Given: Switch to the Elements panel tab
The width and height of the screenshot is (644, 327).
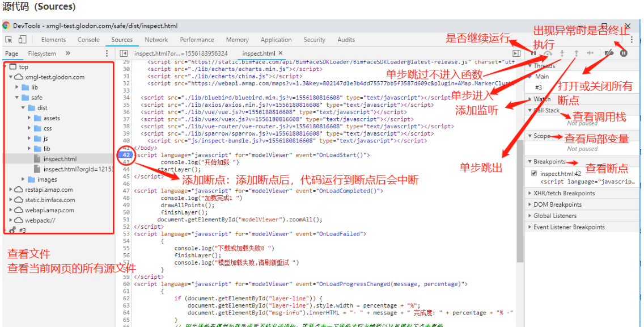Looking at the screenshot, I should tap(53, 40).
